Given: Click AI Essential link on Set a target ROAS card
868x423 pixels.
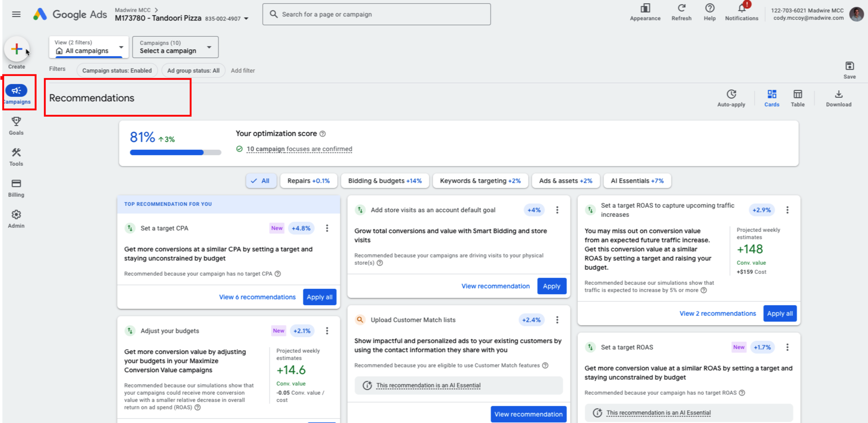Looking at the screenshot, I should pyautogui.click(x=658, y=413).
